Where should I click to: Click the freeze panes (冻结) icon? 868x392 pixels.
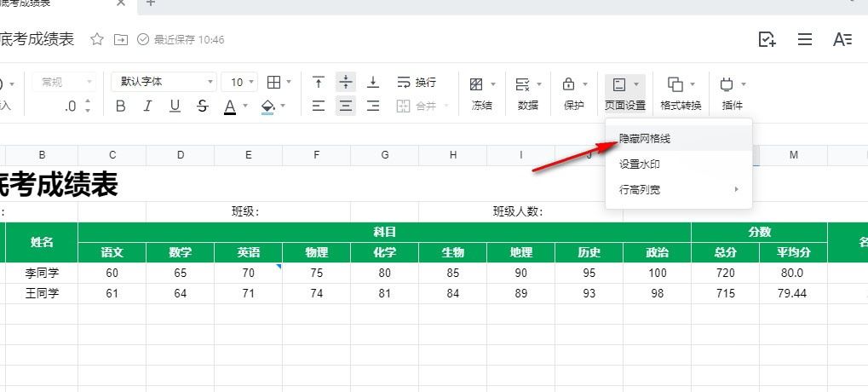click(477, 84)
